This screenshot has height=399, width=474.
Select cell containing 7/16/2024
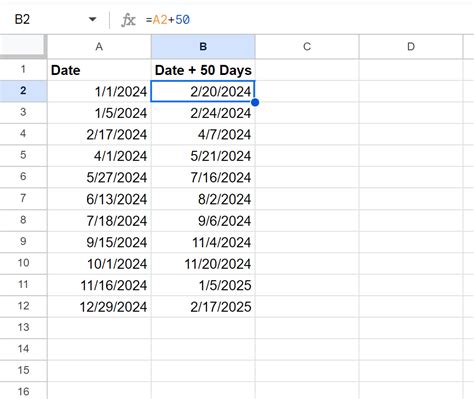(203, 177)
